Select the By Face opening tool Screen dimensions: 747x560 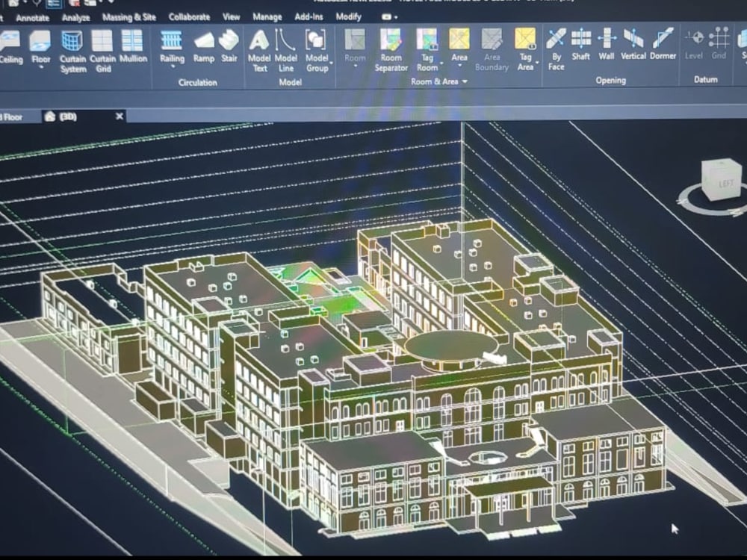556,49
